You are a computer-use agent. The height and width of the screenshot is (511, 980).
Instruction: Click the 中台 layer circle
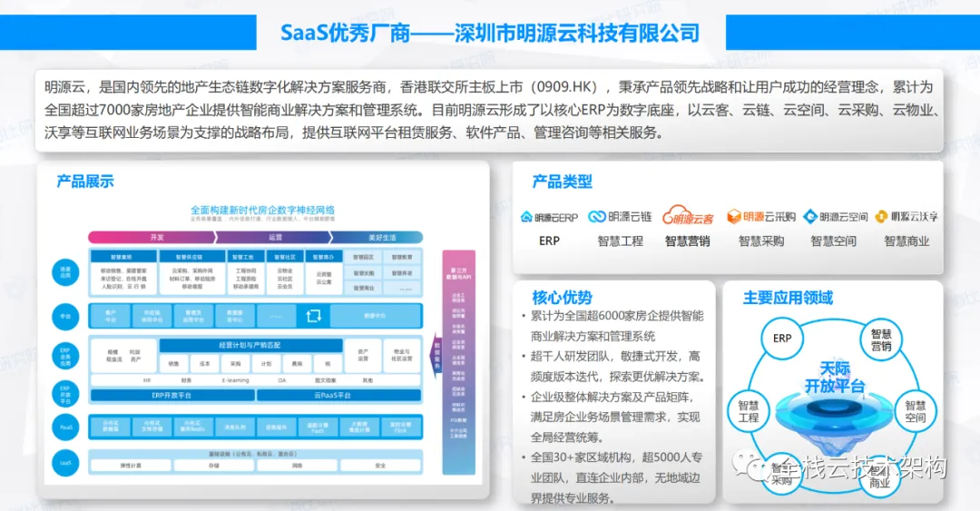pyautogui.click(x=65, y=317)
